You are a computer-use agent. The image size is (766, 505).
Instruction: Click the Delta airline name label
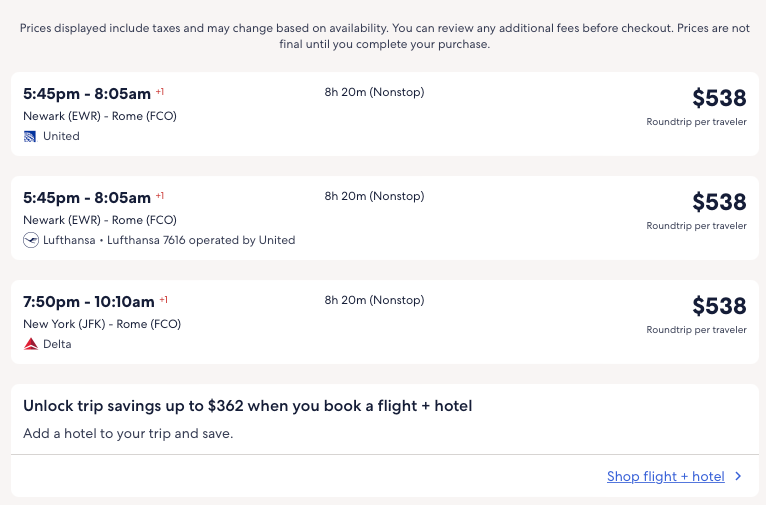pyautogui.click(x=57, y=344)
